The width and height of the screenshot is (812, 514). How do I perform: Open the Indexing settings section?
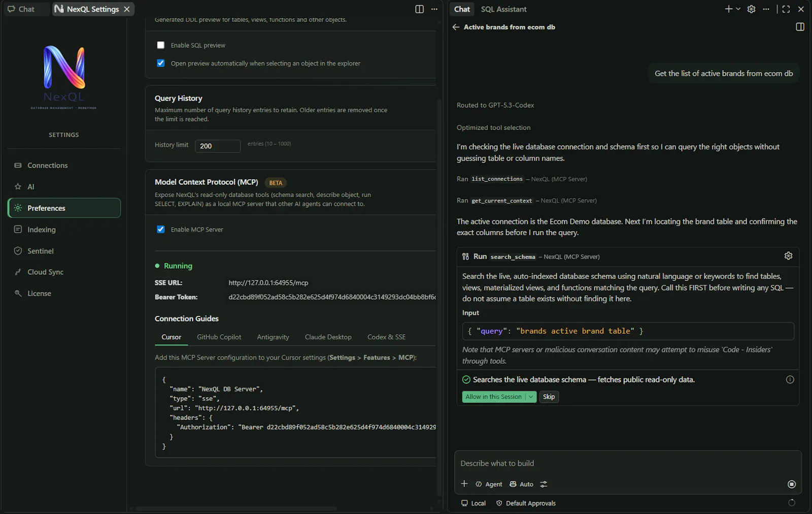pos(64,230)
